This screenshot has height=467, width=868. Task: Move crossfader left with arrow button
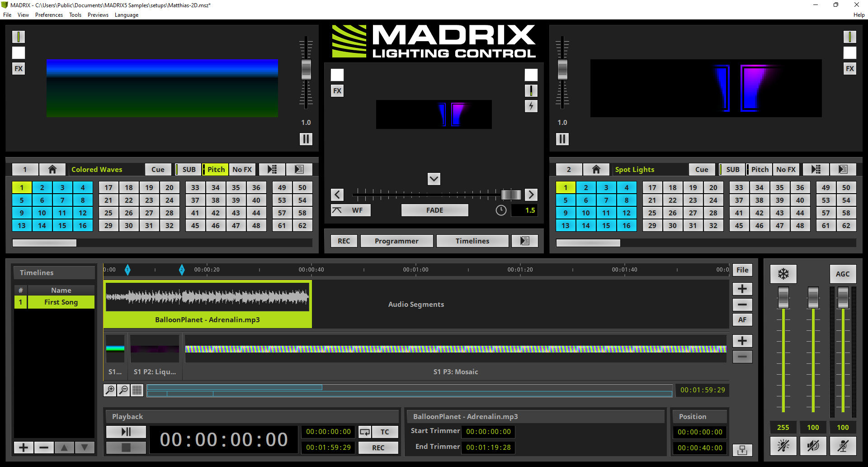(x=337, y=195)
